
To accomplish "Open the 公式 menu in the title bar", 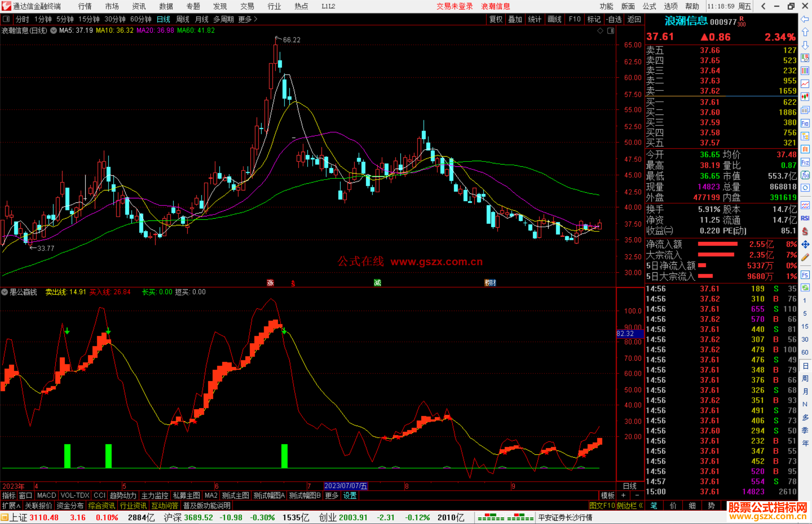I will click(x=649, y=6).
